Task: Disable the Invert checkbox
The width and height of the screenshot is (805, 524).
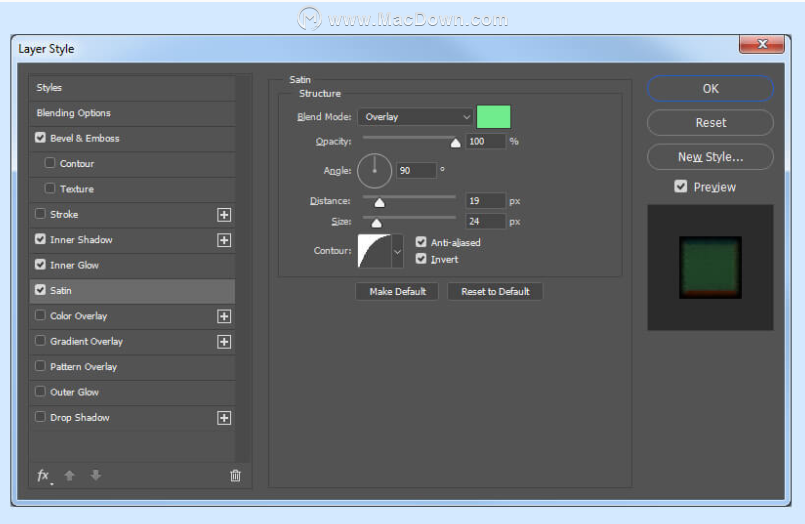Action: [x=421, y=259]
